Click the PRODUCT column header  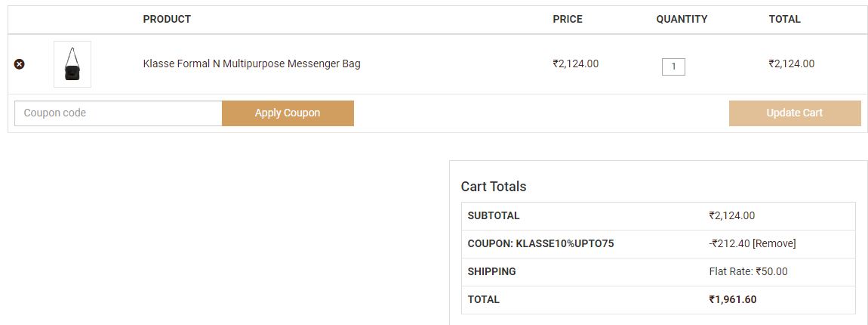coord(167,19)
